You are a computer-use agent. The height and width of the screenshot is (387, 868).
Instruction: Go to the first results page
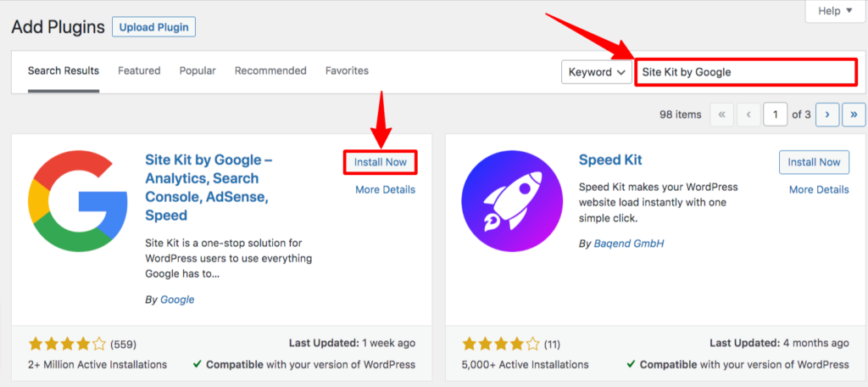[x=721, y=115]
